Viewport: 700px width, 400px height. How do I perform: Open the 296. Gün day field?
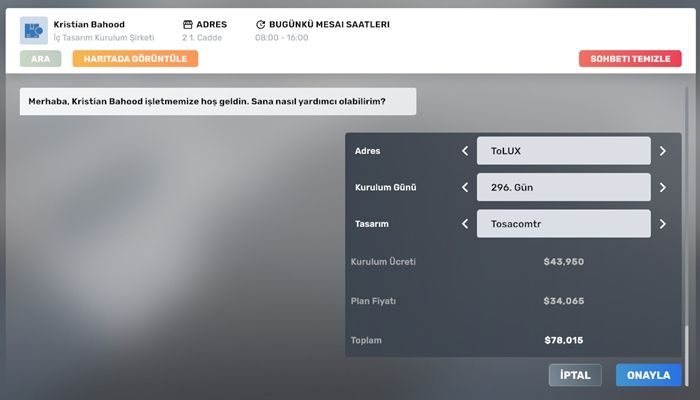pos(563,187)
